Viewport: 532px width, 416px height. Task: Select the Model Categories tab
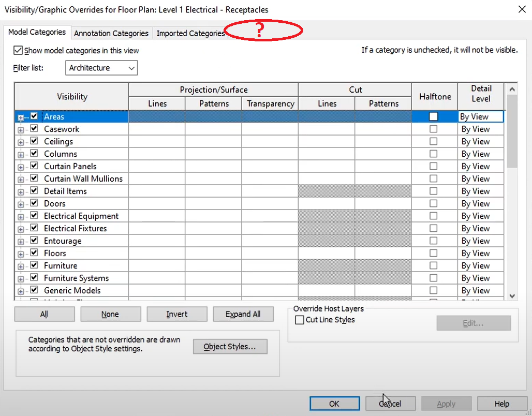pyautogui.click(x=37, y=32)
